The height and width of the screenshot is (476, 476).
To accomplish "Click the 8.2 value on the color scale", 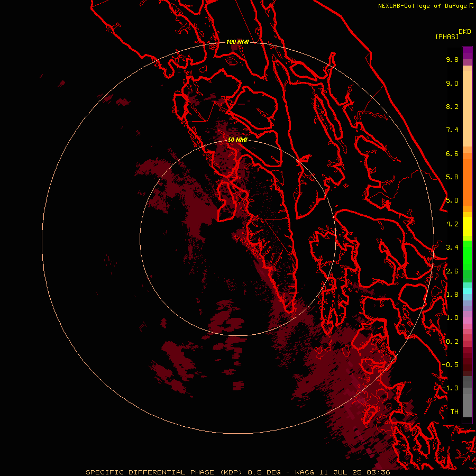I will point(452,106).
